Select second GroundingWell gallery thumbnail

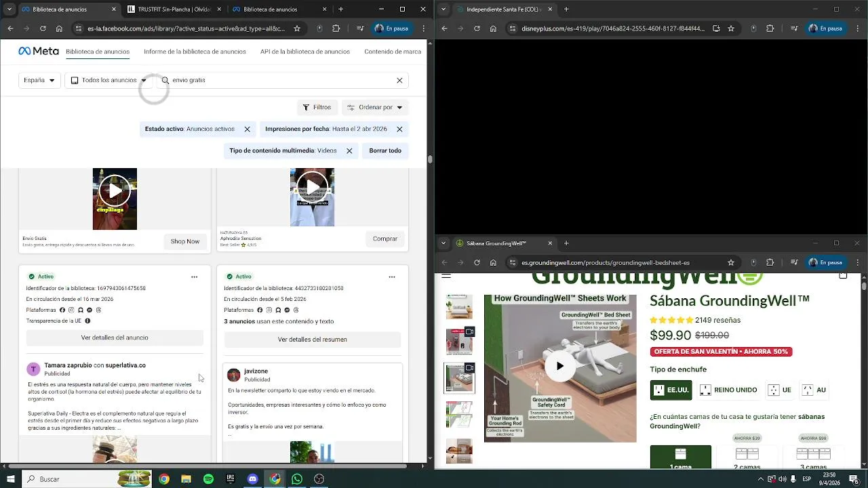pyautogui.click(x=459, y=342)
